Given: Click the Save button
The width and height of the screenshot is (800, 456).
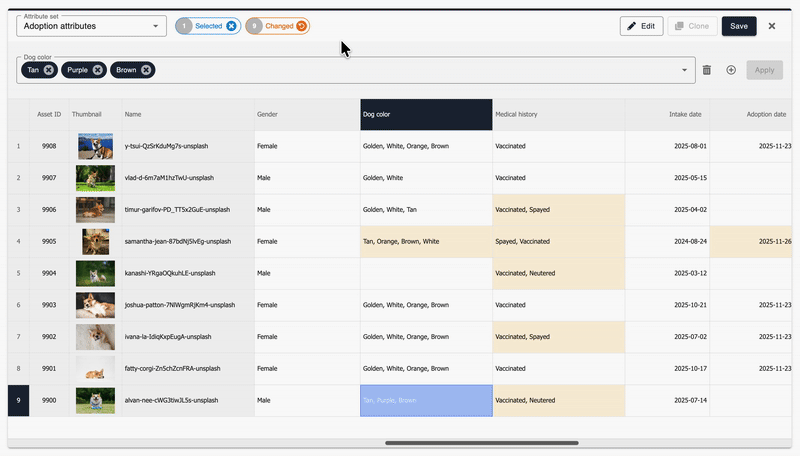Looking at the screenshot, I should (739, 26).
